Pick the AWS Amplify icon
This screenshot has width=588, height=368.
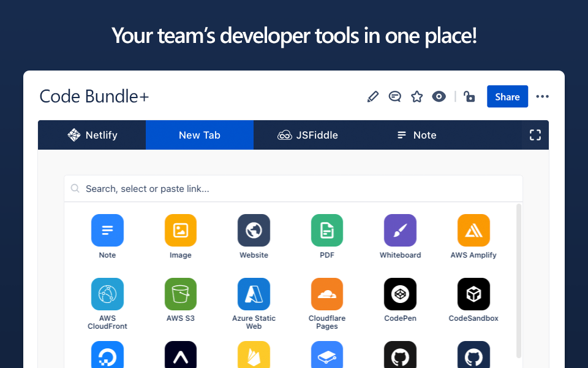click(473, 230)
